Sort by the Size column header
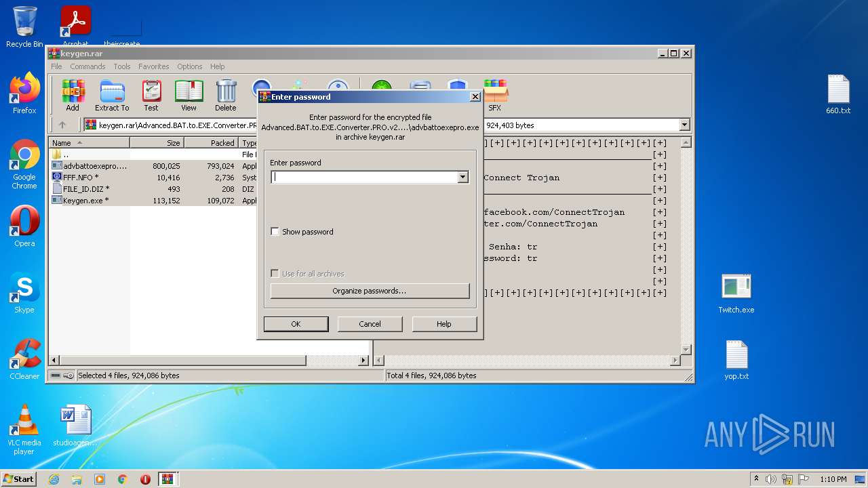Viewport: 868px width, 488px height. (157, 143)
